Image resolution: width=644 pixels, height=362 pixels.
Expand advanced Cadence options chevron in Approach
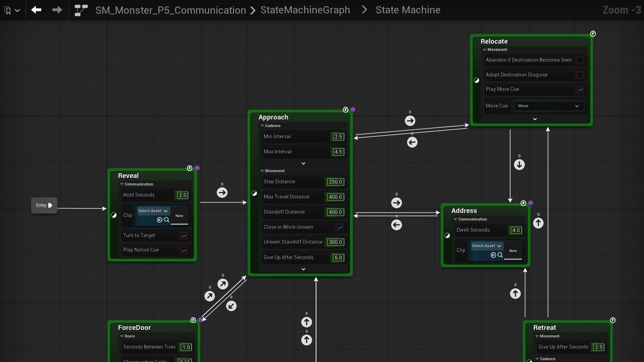pos(303,163)
